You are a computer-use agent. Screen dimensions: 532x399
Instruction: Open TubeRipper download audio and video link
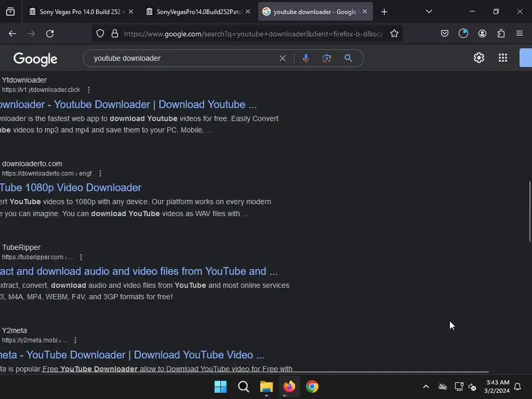139,271
